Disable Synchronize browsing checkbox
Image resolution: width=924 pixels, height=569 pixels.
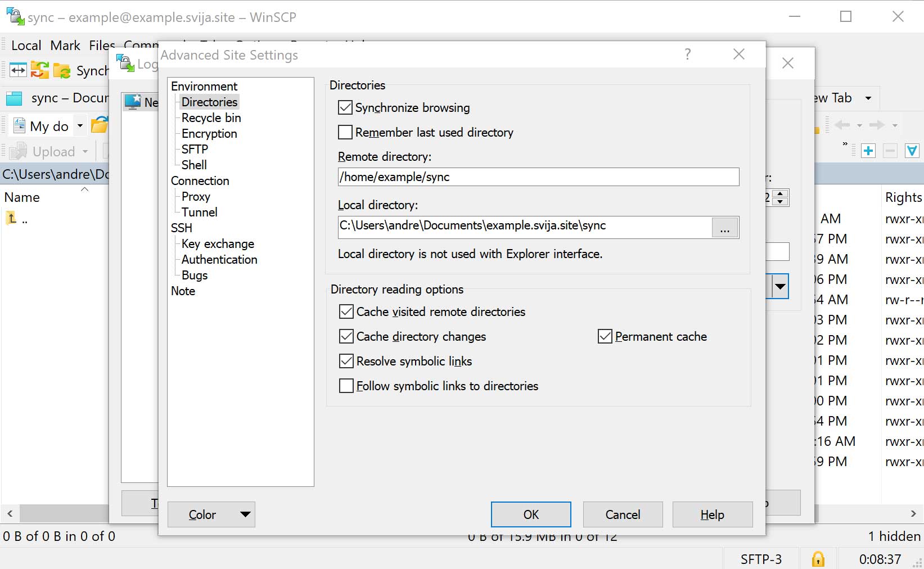(345, 107)
